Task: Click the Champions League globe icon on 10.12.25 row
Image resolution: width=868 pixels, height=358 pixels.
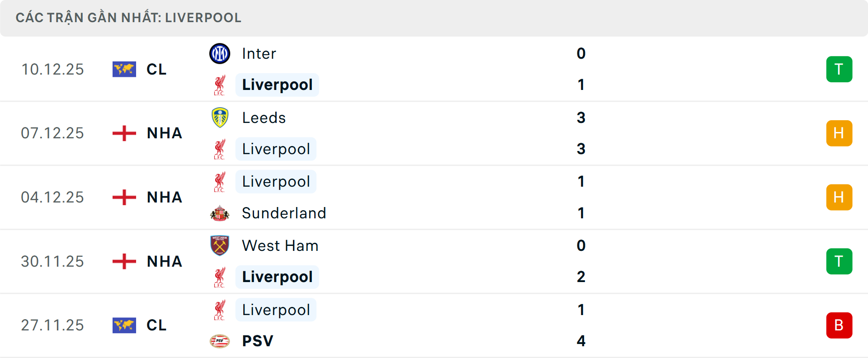Action: click(124, 69)
